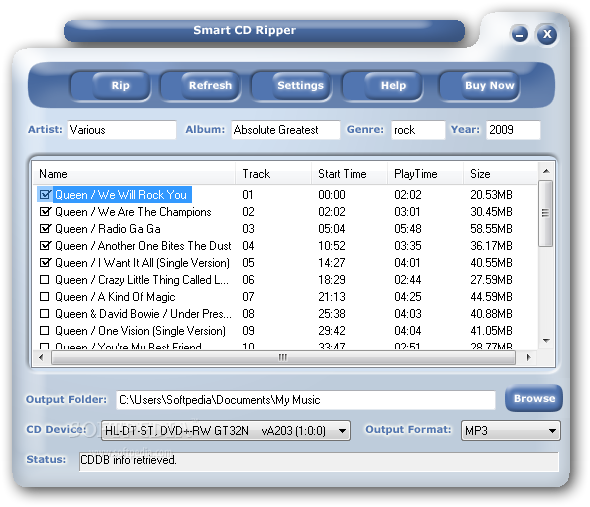Click the track list scroll up arrow

pyautogui.click(x=546, y=172)
